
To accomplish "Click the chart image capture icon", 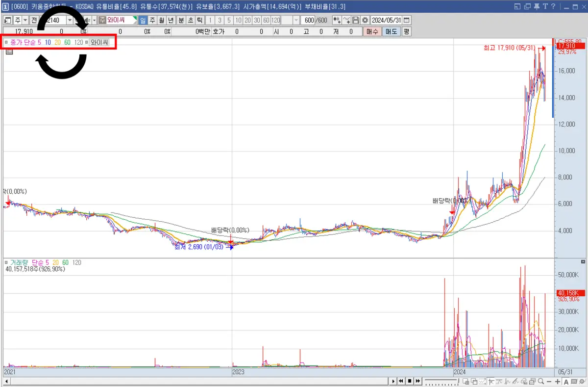I will pos(533,381).
